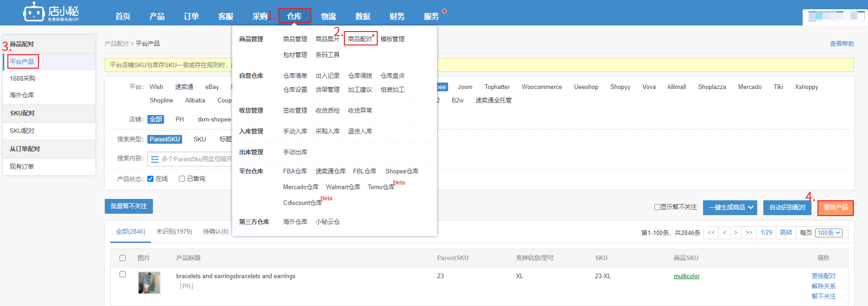This screenshot has height=306, width=868.
Task: Click the multicolor product SKU link
Action: pos(687,276)
